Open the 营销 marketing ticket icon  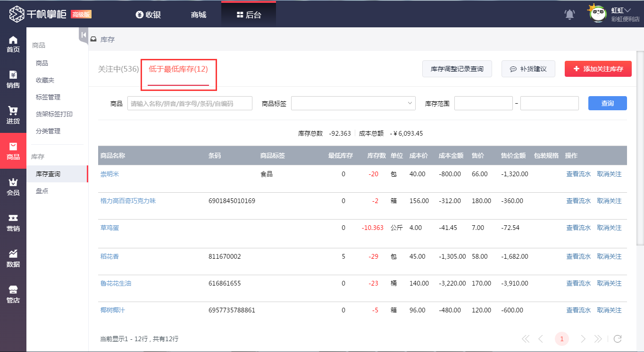point(13,222)
